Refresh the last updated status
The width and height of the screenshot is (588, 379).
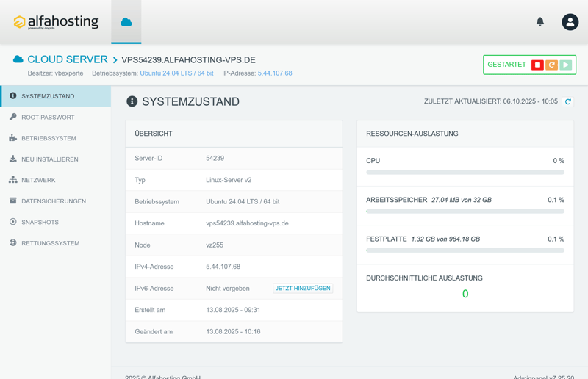tap(568, 102)
